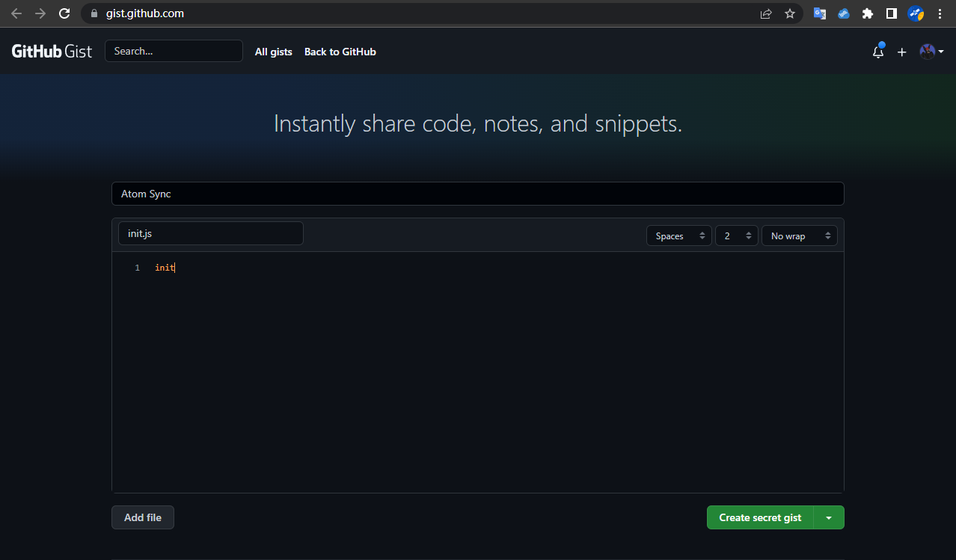
Task: Click the browser forward arrow
Action: coord(40,13)
